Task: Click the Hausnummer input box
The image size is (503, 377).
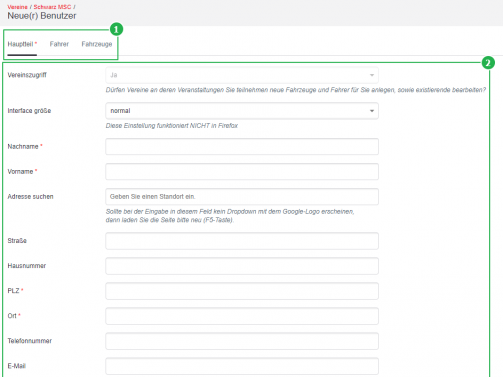Action: click(x=242, y=266)
